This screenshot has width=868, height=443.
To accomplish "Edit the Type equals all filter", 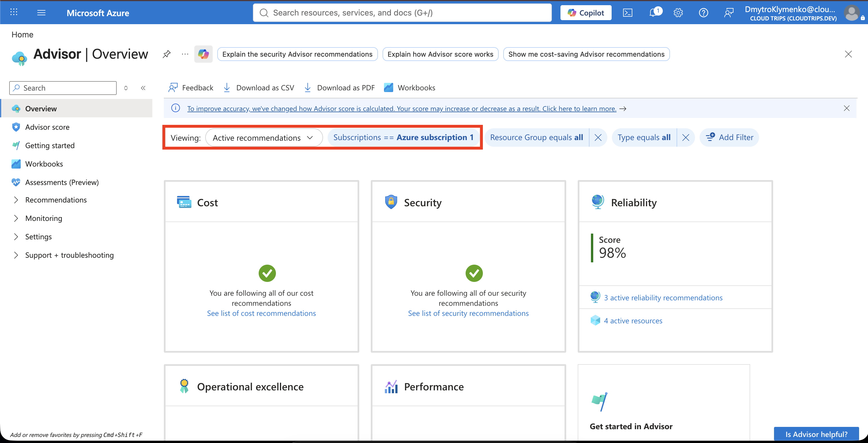I will [x=644, y=138].
